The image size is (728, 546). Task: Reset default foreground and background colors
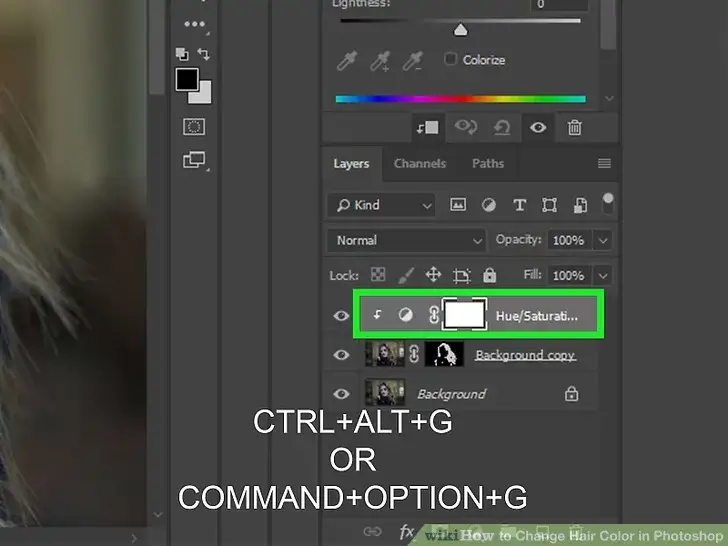pos(182,54)
